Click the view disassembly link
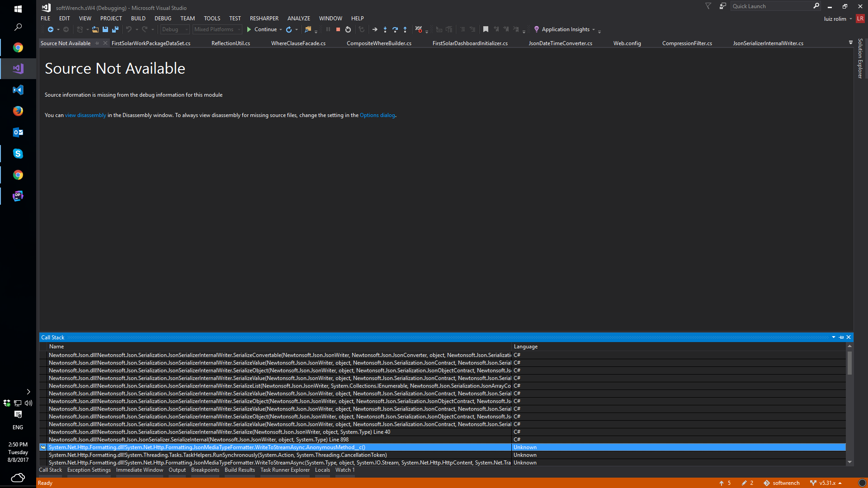This screenshot has height=488, width=868. pyautogui.click(x=85, y=115)
